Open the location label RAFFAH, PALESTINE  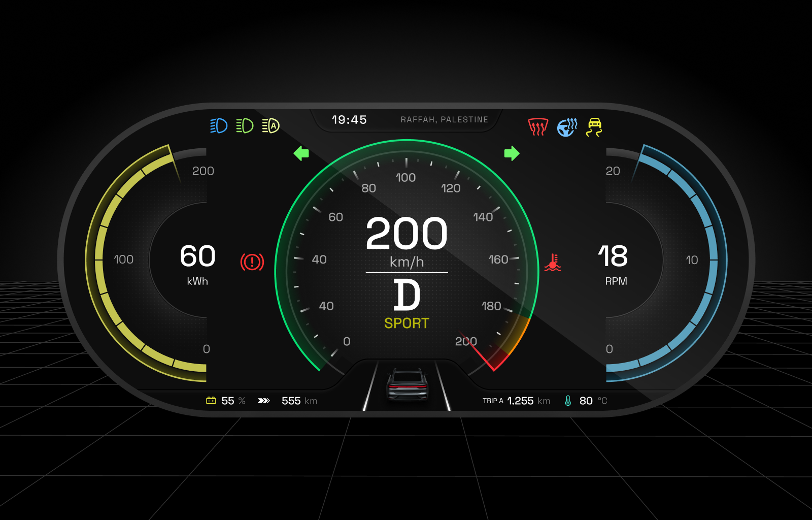444,119
